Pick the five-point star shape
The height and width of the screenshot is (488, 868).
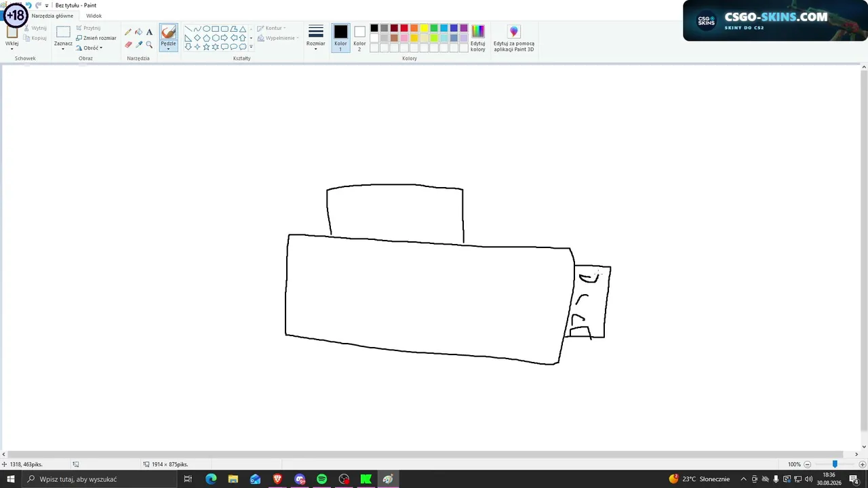(206, 47)
